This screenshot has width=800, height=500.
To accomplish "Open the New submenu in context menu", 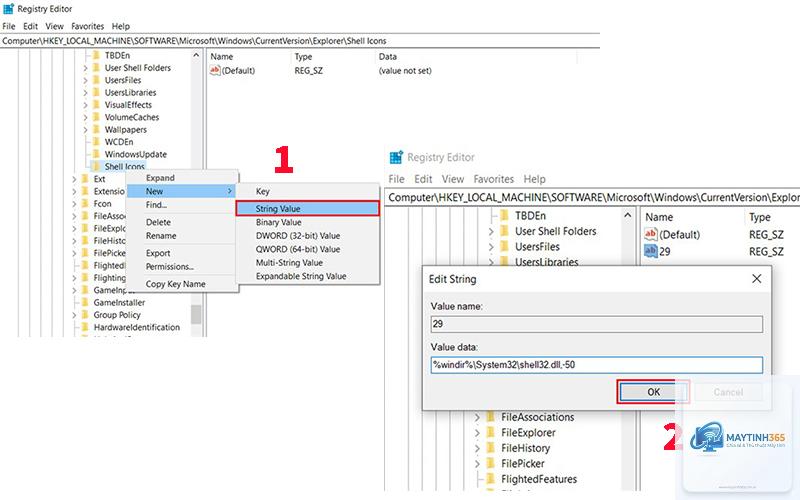I will pyautogui.click(x=182, y=191).
